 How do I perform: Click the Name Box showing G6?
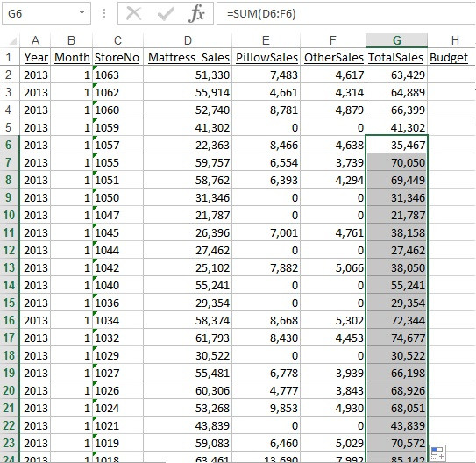click(x=46, y=13)
